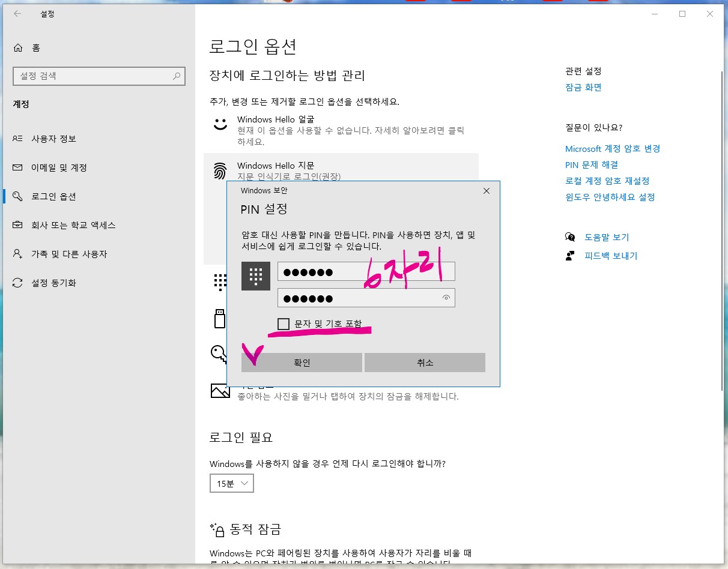Image resolution: width=728 pixels, height=569 pixels.
Task: Select the Email & accounts envelope icon
Action: pos(18,167)
